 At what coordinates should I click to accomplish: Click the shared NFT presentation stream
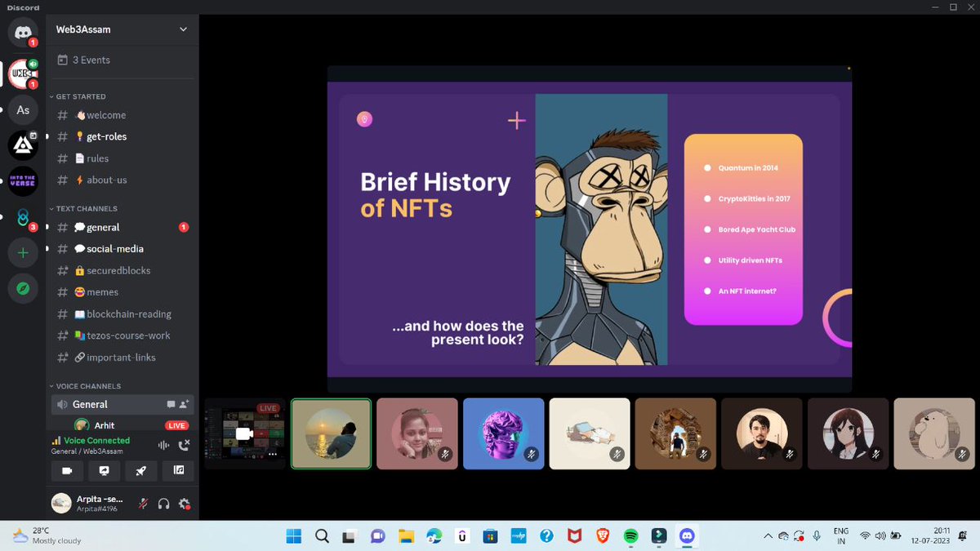[590, 229]
